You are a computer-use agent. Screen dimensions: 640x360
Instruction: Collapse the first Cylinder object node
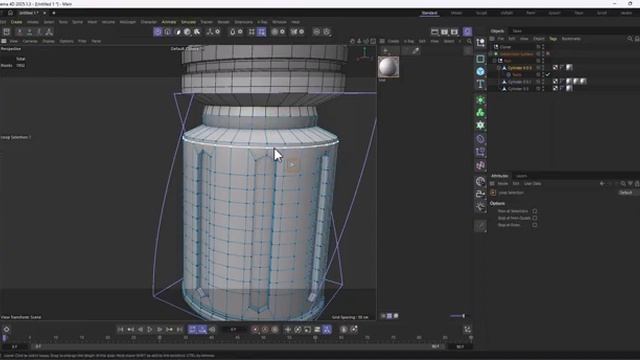click(x=499, y=68)
